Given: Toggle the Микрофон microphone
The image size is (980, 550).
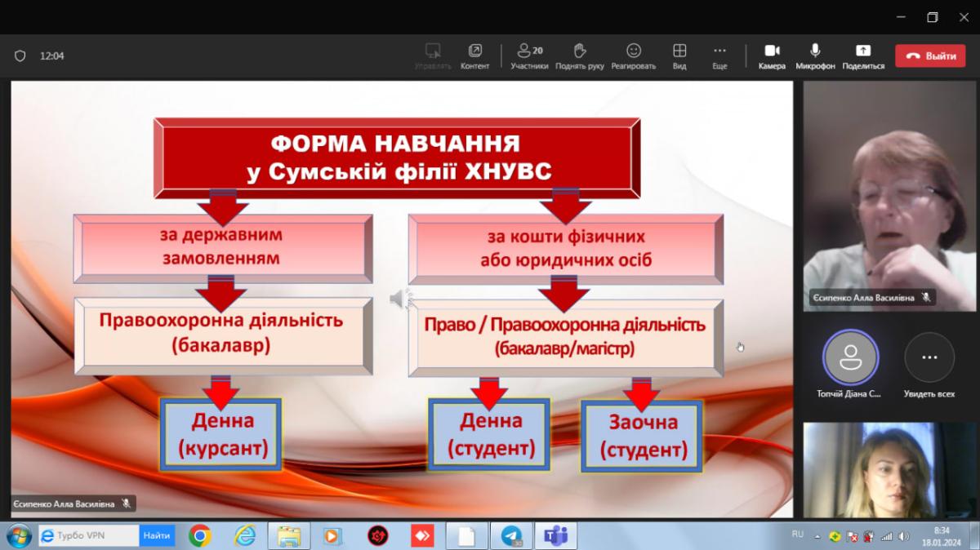Looking at the screenshot, I should coord(815,56).
